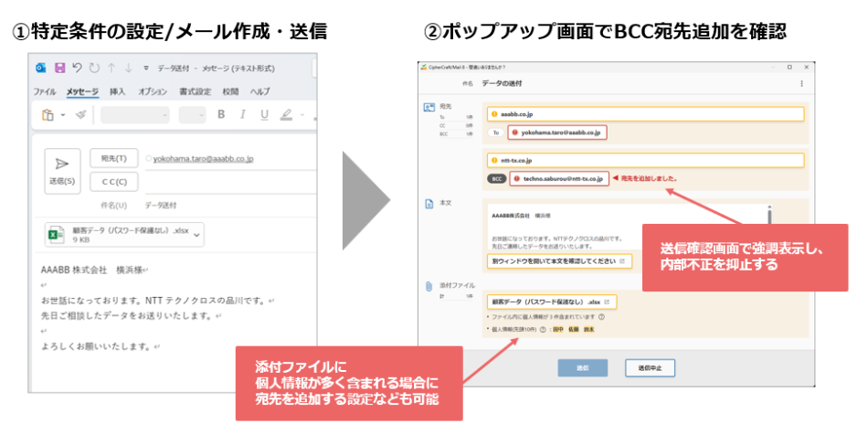Open the ファイル menu tab
Screen dimensions: 868x445
point(44,91)
